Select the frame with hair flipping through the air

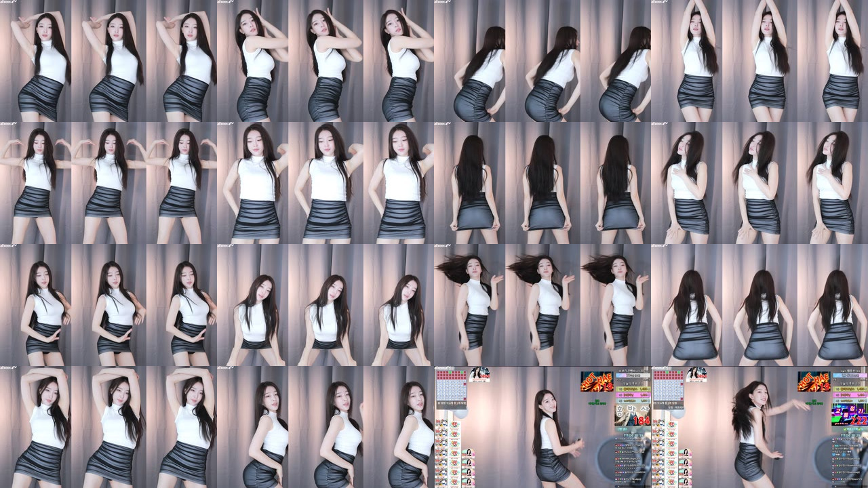542,305
